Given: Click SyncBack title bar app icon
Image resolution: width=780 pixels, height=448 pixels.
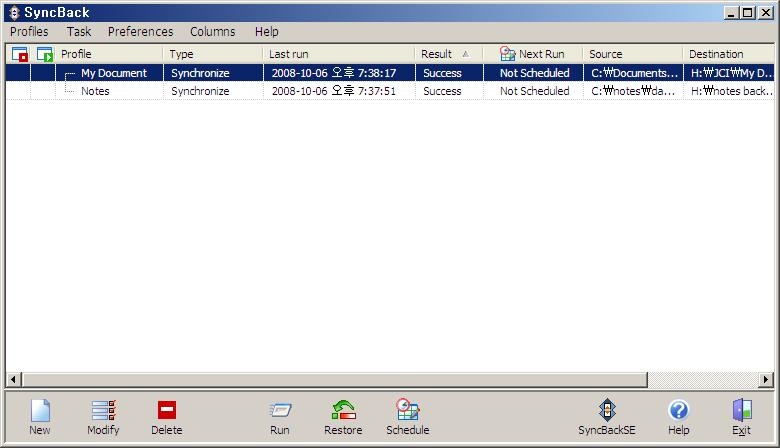Looking at the screenshot, I should tap(14, 12).
